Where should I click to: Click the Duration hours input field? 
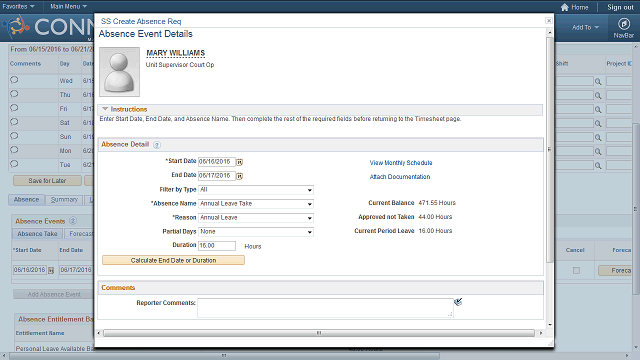[217, 246]
